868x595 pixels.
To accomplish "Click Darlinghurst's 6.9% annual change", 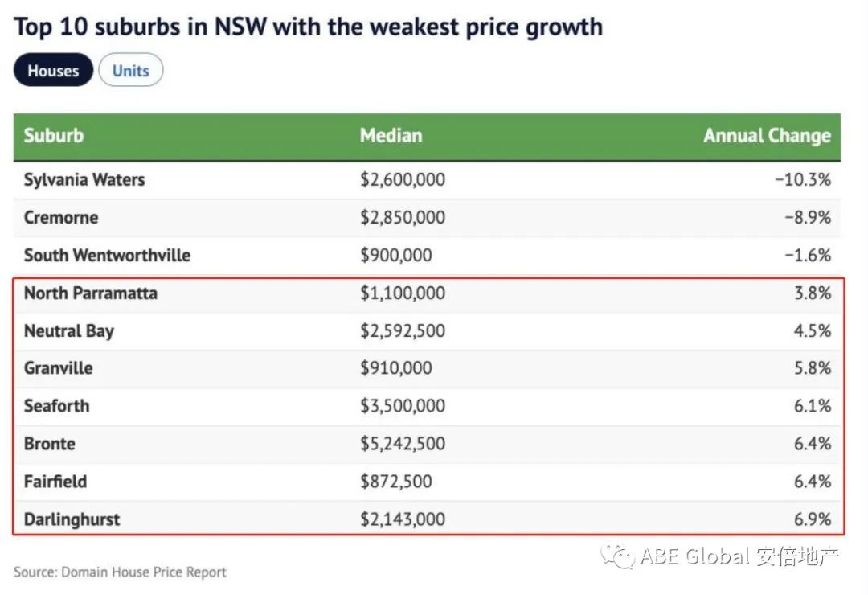I will pyautogui.click(x=812, y=519).
